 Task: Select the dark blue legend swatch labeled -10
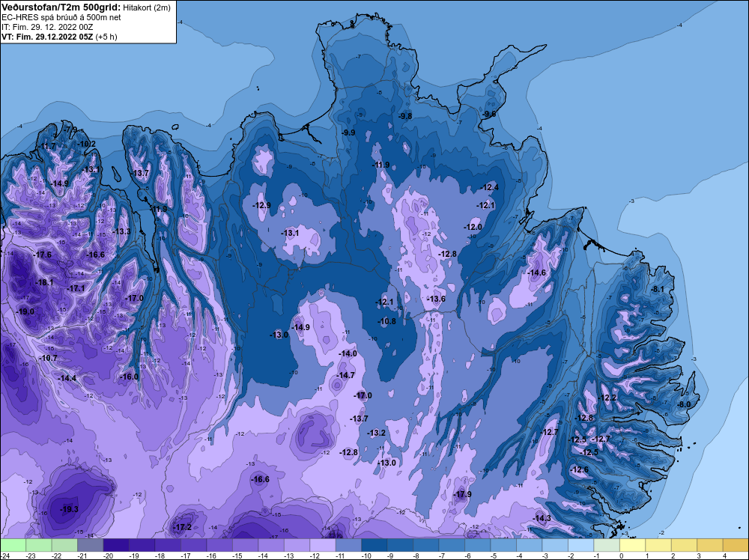pos(374,545)
